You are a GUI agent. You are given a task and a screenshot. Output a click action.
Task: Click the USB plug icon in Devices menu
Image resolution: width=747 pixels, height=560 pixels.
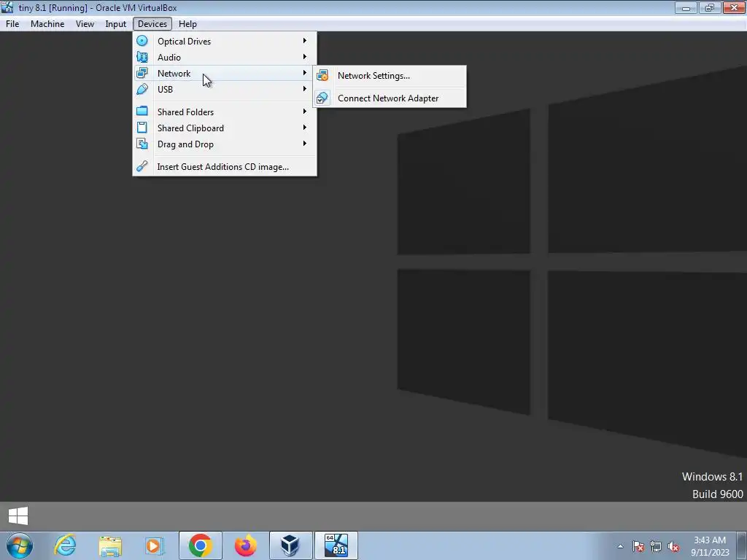click(142, 89)
